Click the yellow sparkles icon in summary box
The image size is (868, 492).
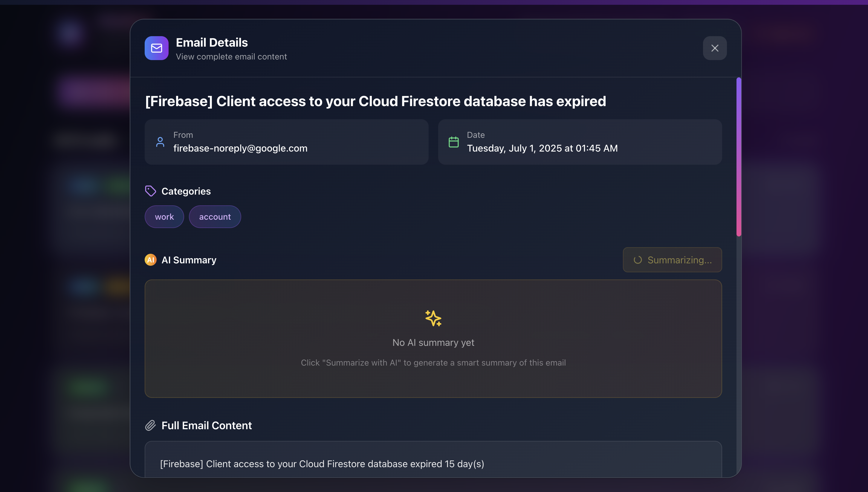coord(433,318)
